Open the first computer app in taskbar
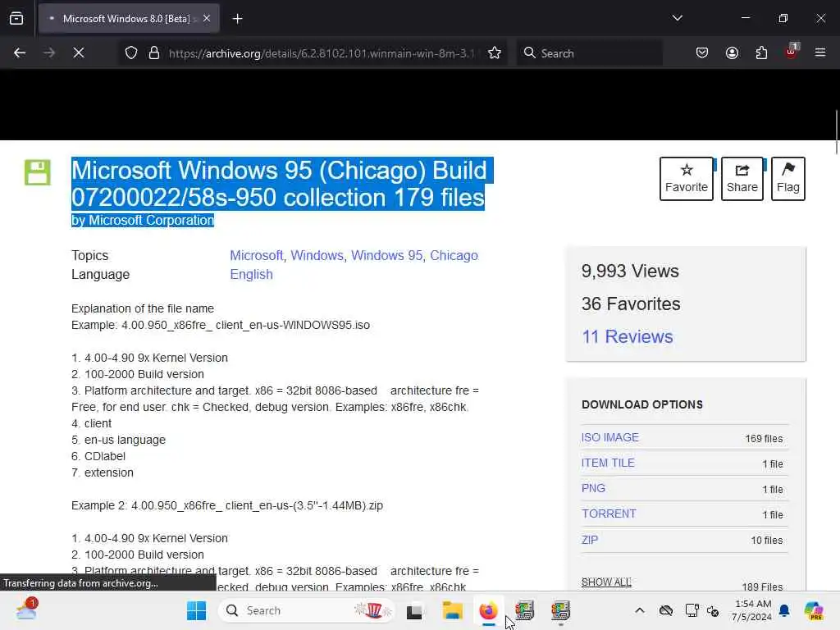 pyautogui.click(x=524, y=610)
